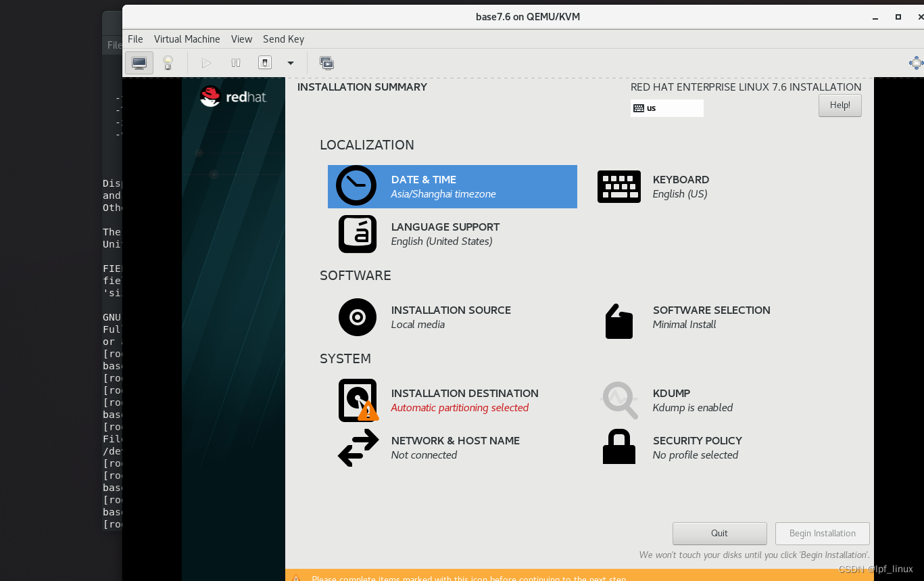924x581 pixels.
Task: Click the Help! button
Action: [840, 105]
